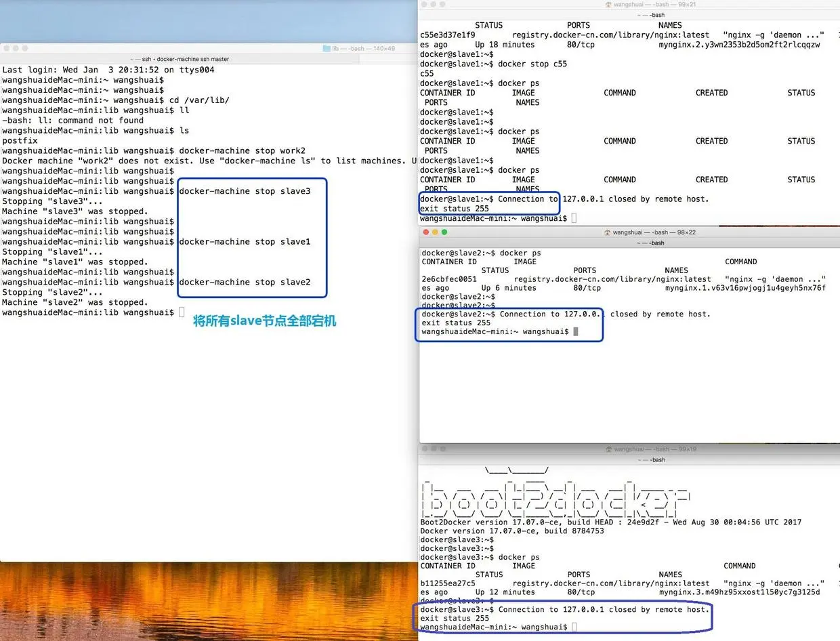Viewport: 840px width, 641px height.
Task: Click the 'docker stop c55' command
Action: (532, 64)
